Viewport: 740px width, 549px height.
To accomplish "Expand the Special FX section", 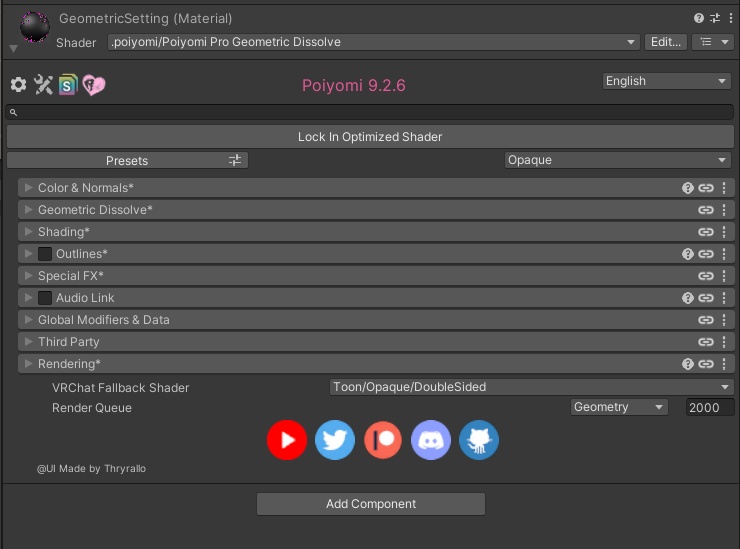I will pos(28,275).
